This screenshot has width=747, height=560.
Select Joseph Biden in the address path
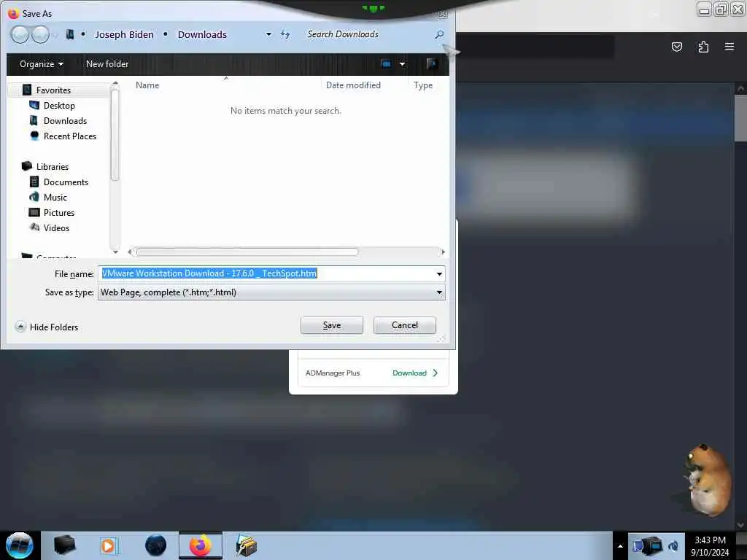124,35
